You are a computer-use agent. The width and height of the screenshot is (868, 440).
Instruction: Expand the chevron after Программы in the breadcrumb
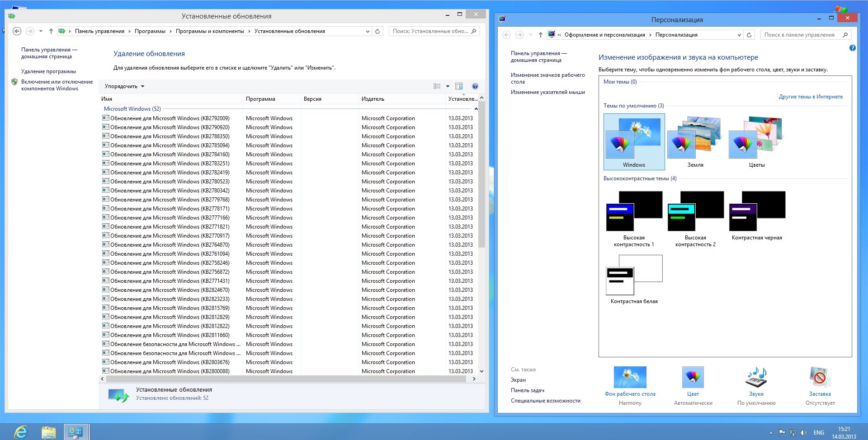pyautogui.click(x=170, y=31)
